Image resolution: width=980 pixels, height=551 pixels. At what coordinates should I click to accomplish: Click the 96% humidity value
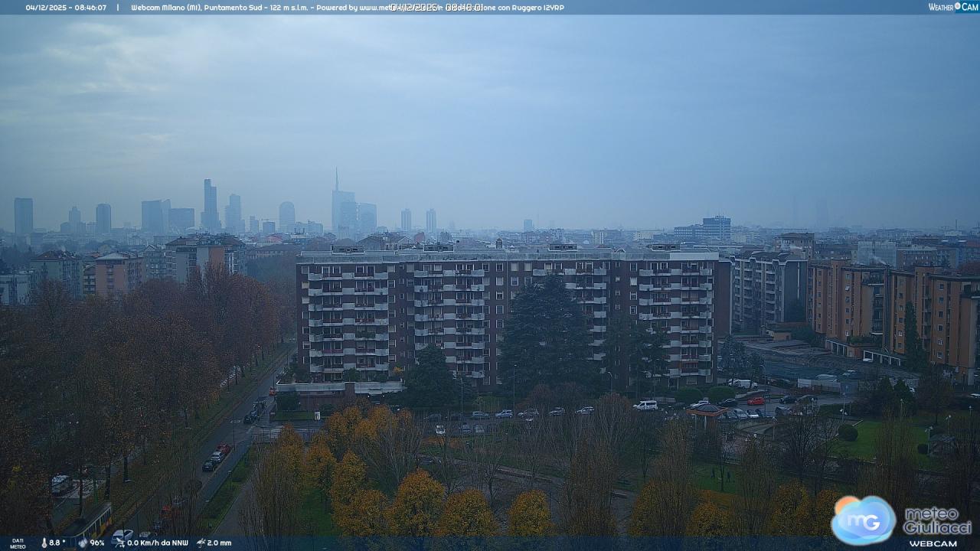97,543
